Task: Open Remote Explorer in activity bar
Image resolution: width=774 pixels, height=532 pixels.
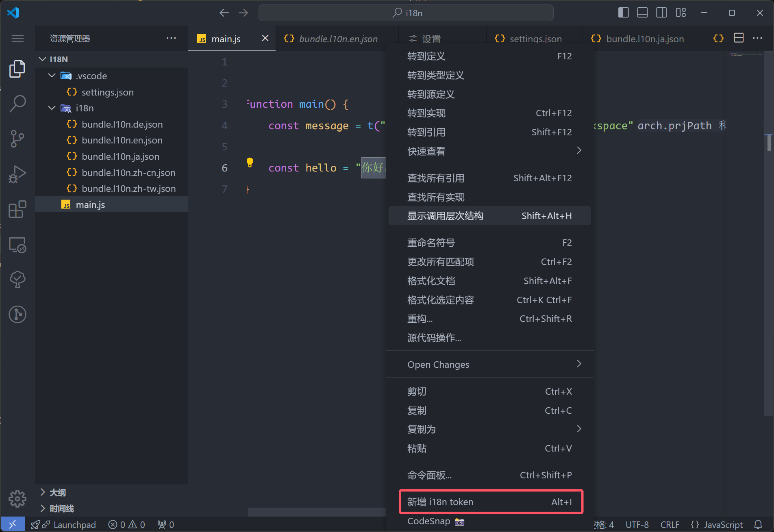Action: [x=17, y=245]
